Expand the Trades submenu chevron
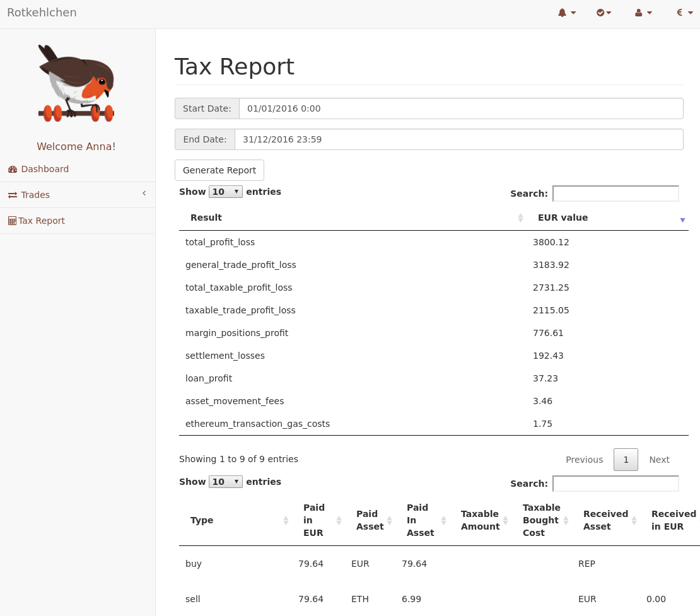Screen dimensions: 700x616 144,194
